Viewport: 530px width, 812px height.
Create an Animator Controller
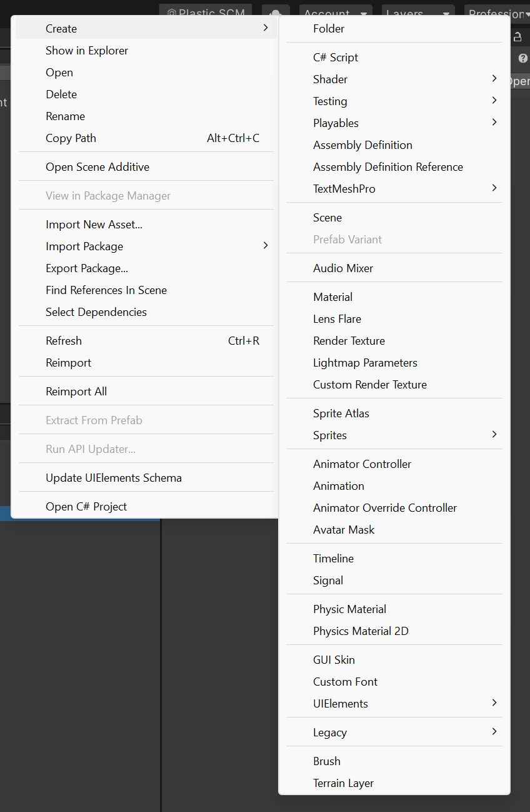point(394,464)
